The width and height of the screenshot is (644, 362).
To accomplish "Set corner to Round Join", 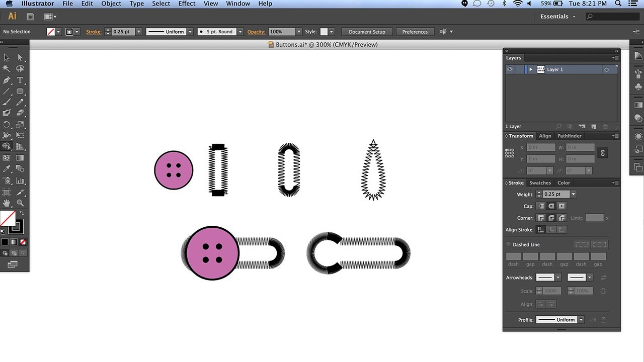I will click(x=551, y=218).
